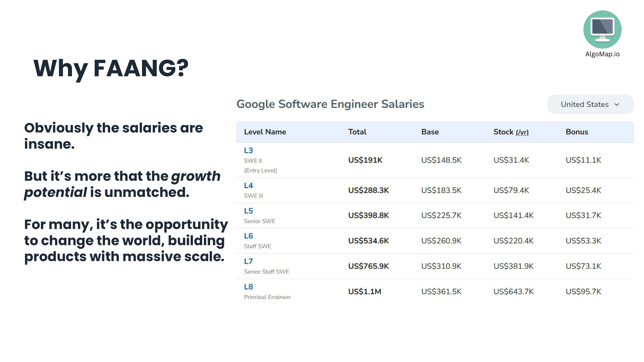Click the US$1.1M total compensation value
Viewport: 644px width, 362px height.
(x=365, y=291)
